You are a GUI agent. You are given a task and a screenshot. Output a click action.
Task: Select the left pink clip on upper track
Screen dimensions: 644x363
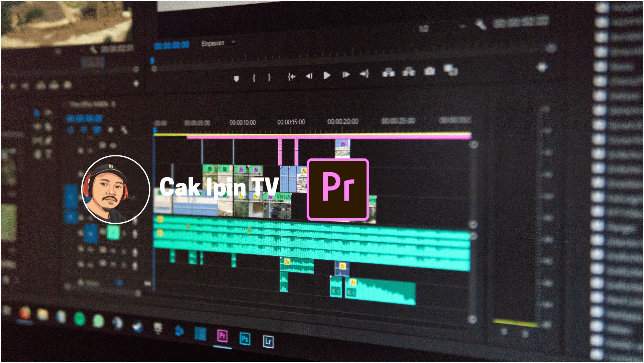pyautogui.click(x=280, y=152)
